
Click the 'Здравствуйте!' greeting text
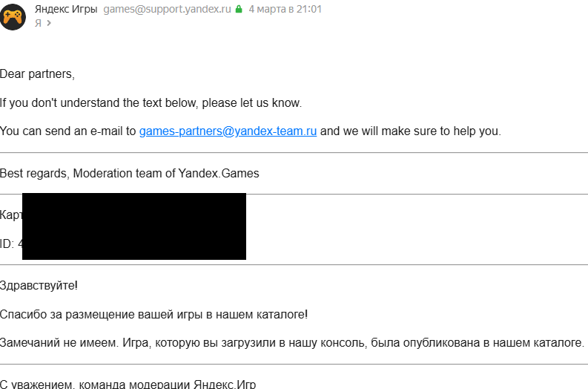pos(39,286)
